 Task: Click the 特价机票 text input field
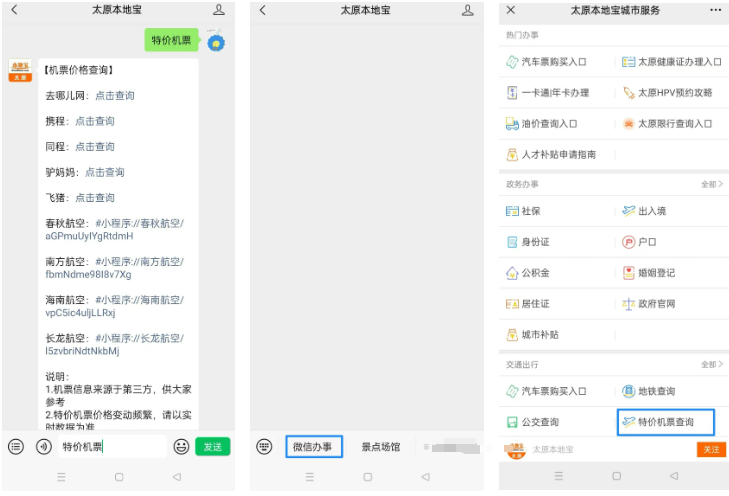[x=112, y=447]
